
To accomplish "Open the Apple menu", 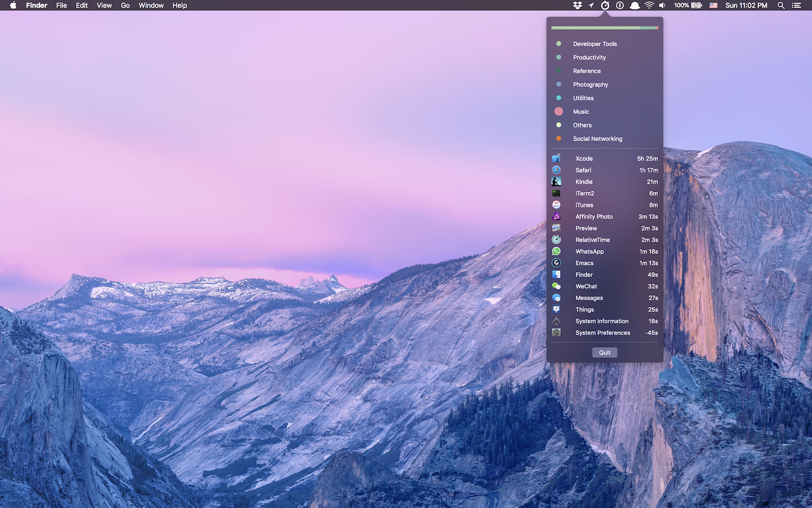I will (x=13, y=5).
